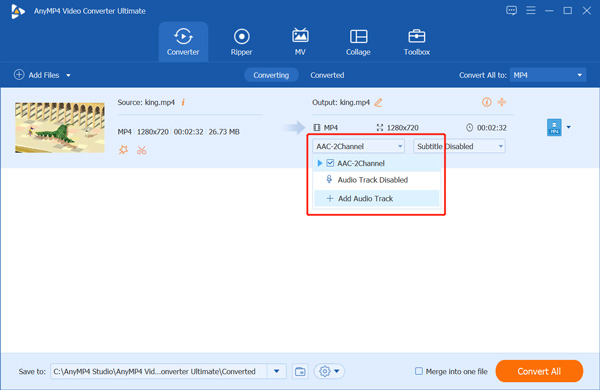The height and width of the screenshot is (390, 600).
Task: Play the AAC-2Channel track preview arrow
Action: point(320,163)
